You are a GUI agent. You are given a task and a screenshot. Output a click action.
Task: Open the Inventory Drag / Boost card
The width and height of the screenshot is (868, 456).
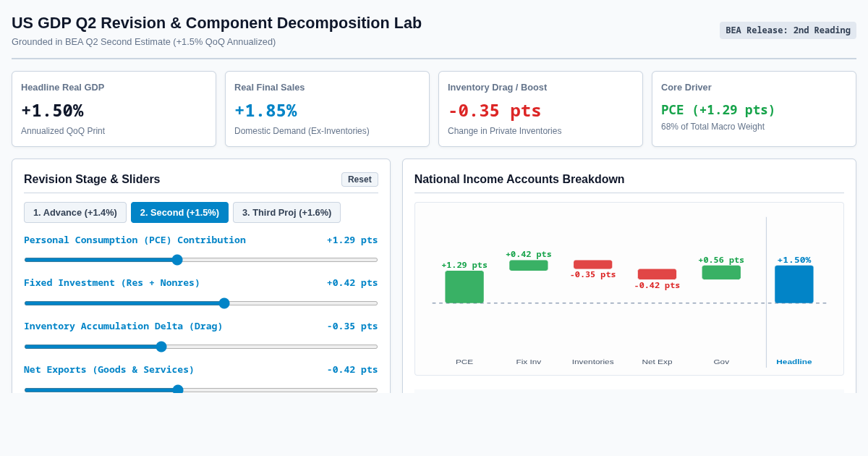[540, 109]
